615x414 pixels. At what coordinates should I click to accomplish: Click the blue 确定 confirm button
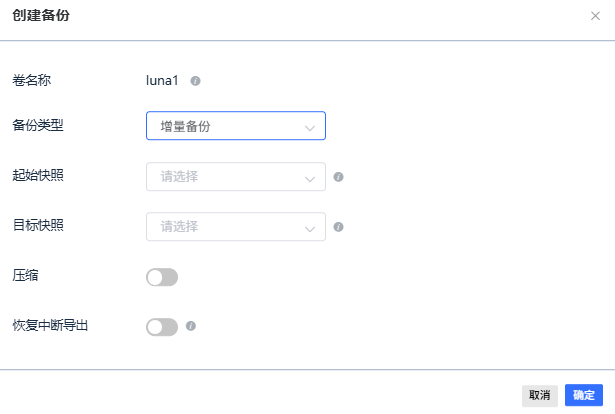coord(584,395)
